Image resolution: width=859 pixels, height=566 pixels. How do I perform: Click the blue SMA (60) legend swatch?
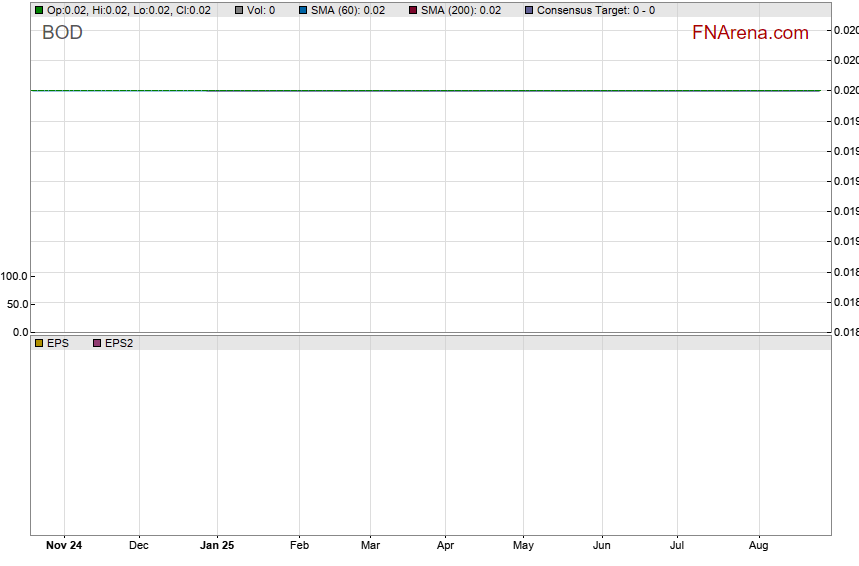click(303, 10)
